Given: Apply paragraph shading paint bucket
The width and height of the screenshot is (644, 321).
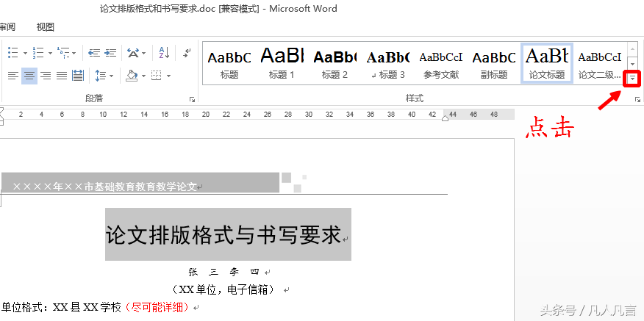Looking at the screenshot, I should click(x=132, y=76).
